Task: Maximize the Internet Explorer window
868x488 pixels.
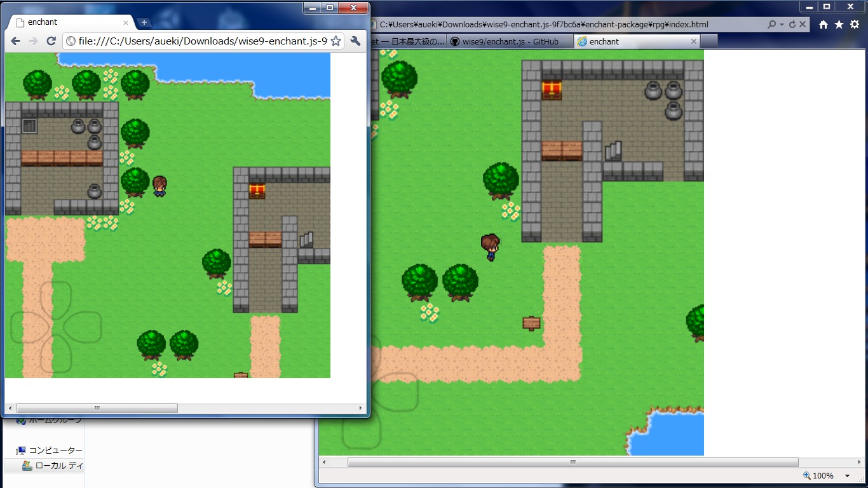Action: coord(827,6)
